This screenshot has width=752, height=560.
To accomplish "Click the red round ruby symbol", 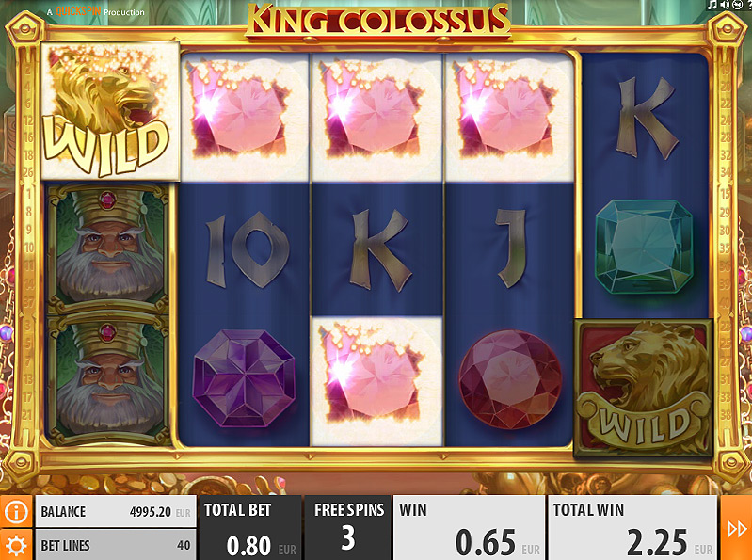I will pyautogui.click(x=510, y=378).
